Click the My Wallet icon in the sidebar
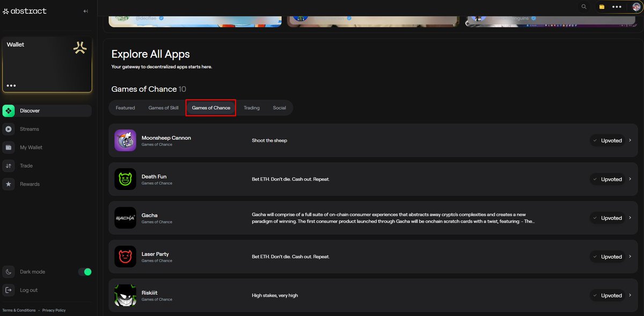 [x=9, y=147]
